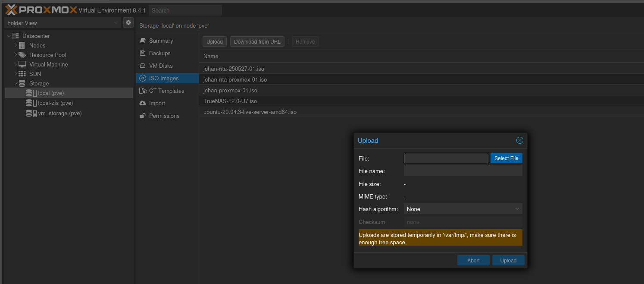This screenshot has width=644, height=284.
Task: Click the Abort button in dialog
Action: [x=473, y=260]
